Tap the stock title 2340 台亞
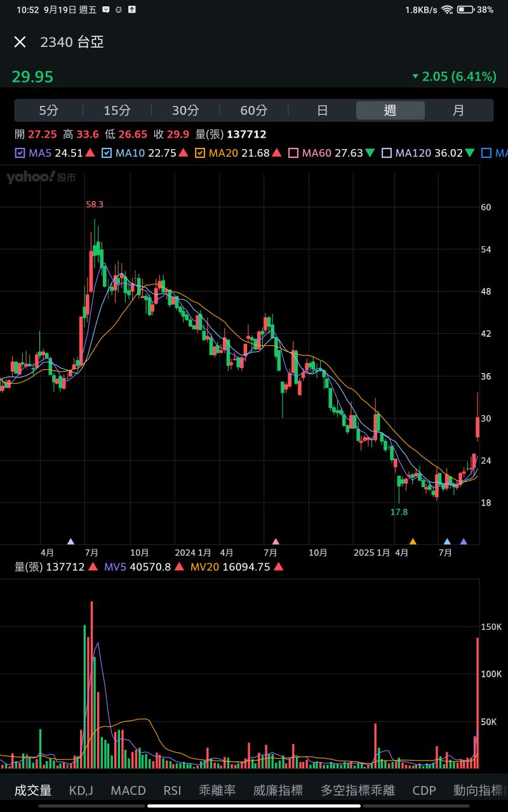The width and height of the screenshot is (508, 812). pyautogui.click(x=72, y=42)
